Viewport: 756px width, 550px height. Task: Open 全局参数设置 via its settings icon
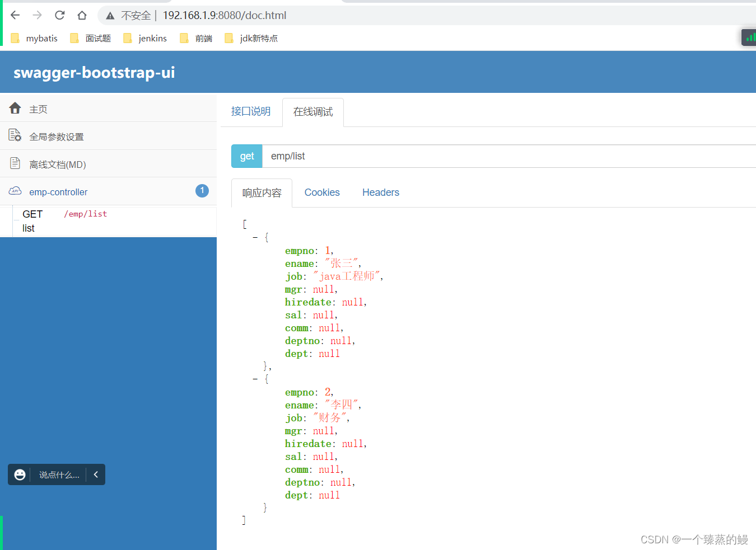14,135
